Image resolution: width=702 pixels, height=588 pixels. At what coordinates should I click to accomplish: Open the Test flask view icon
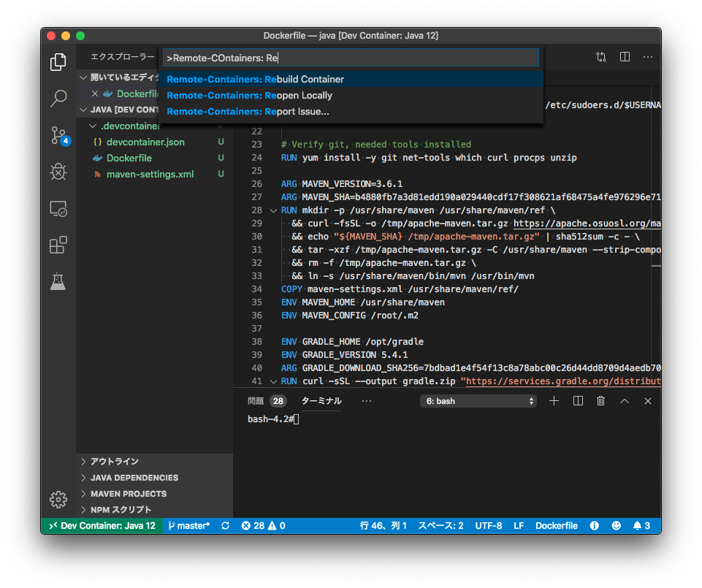tap(58, 281)
